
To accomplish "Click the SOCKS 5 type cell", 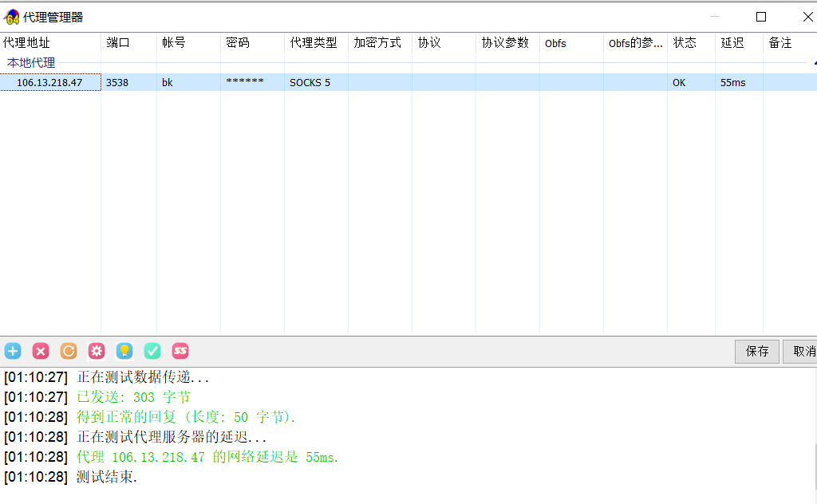I will pos(310,83).
